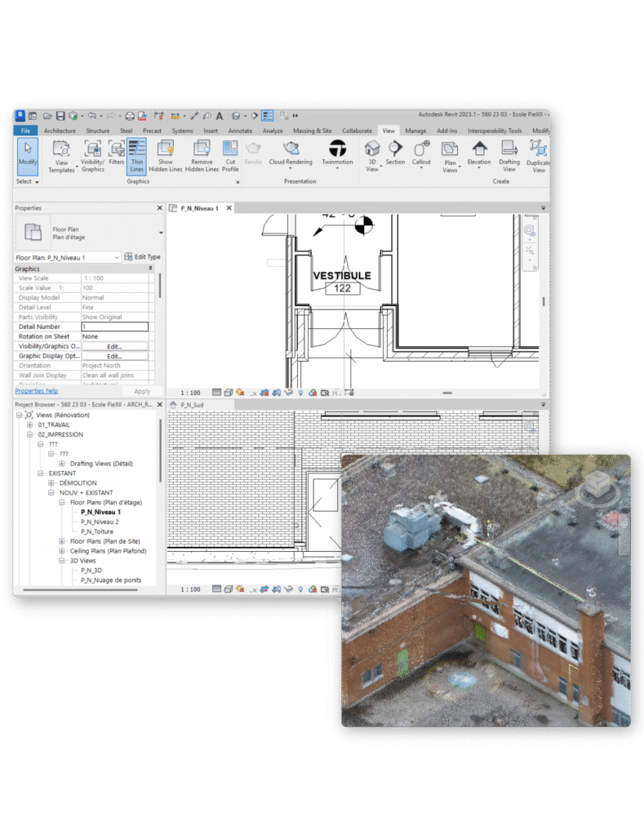
Task: Select P_N_Niveau 2 in Project Browser
Action: (x=100, y=522)
